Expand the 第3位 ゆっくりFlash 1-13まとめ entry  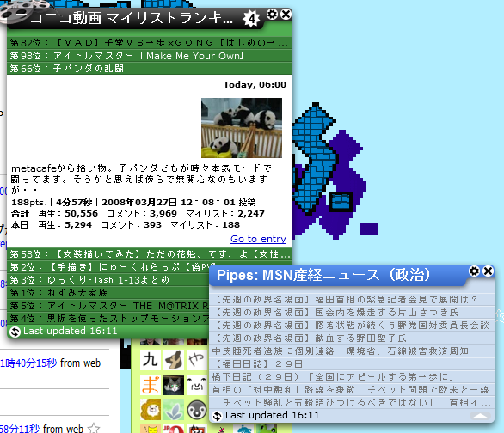point(108,280)
